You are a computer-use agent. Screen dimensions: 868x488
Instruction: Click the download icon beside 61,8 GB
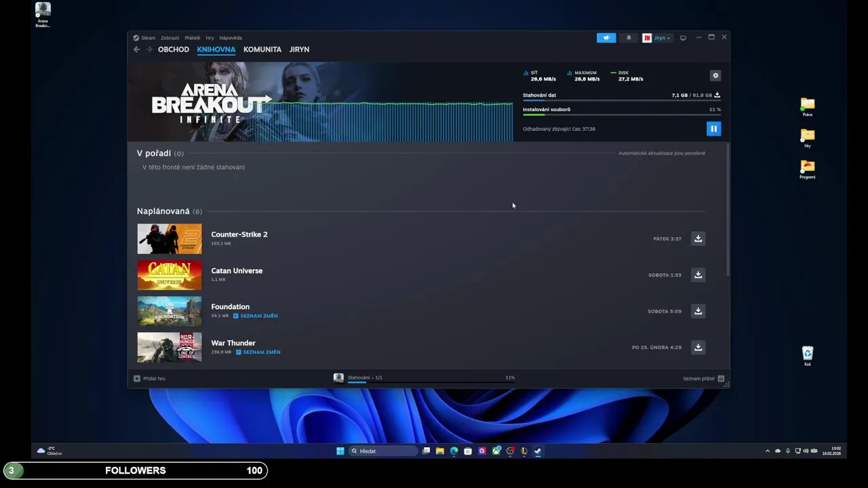click(717, 95)
